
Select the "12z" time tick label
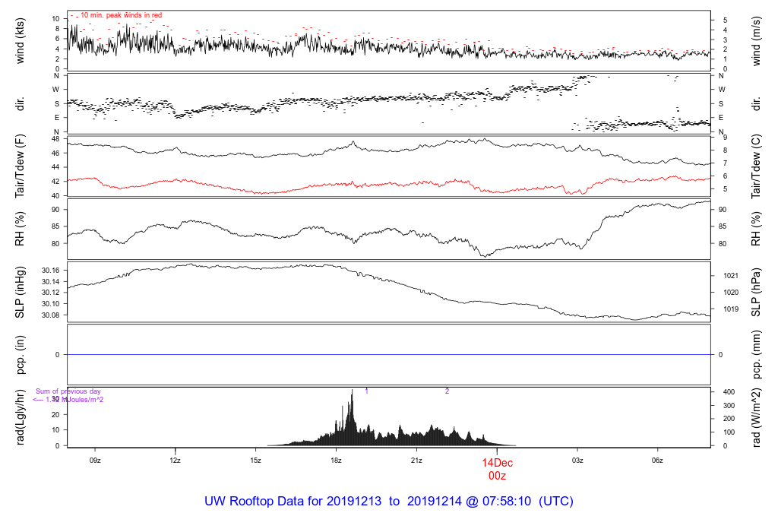tap(176, 461)
